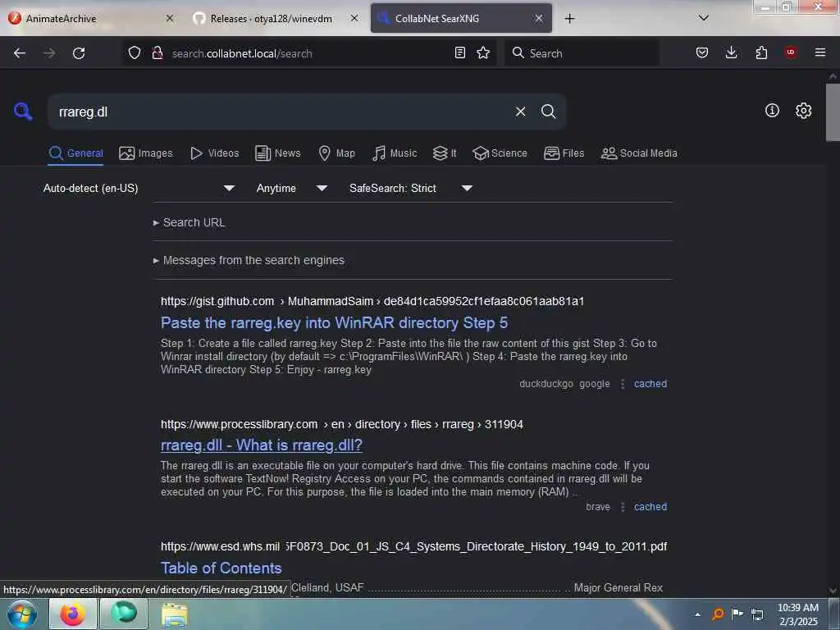Focus the Firefox toolbar Search box
Image resolution: width=840 pixels, height=630 pixels.
pos(582,53)
